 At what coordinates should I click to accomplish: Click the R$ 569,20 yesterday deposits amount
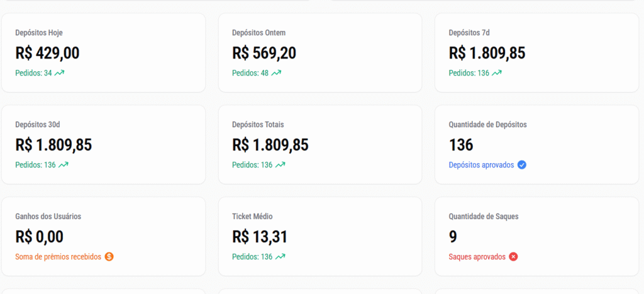click(x=264, y=54)
